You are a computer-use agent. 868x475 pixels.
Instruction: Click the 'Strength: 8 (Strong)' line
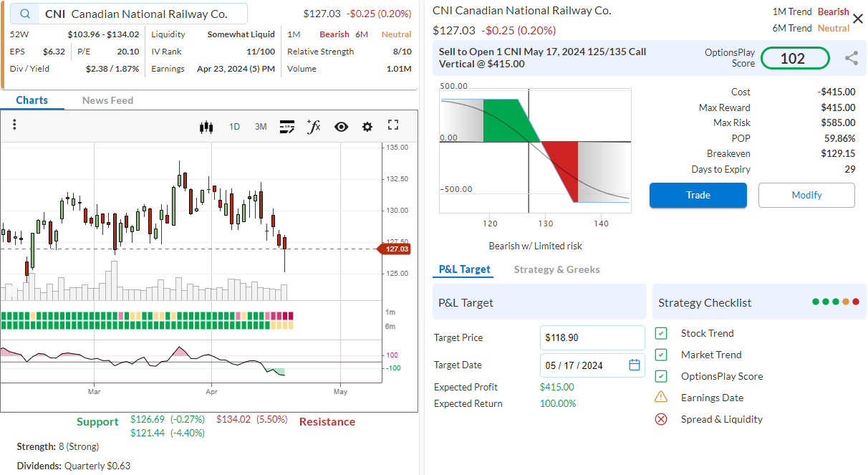(58, 446)
